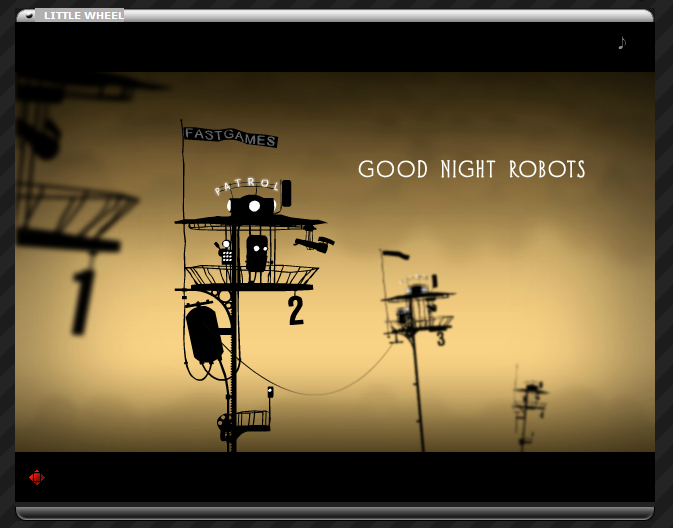Image resolution: width=673 pixels, height=528 pixels.
Task: Click the Good Night Robots title text
Action: point(471,169)
